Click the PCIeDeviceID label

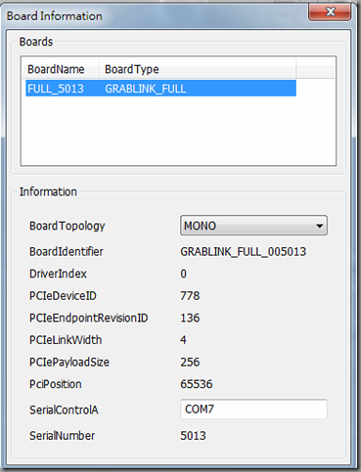(63, 296)
